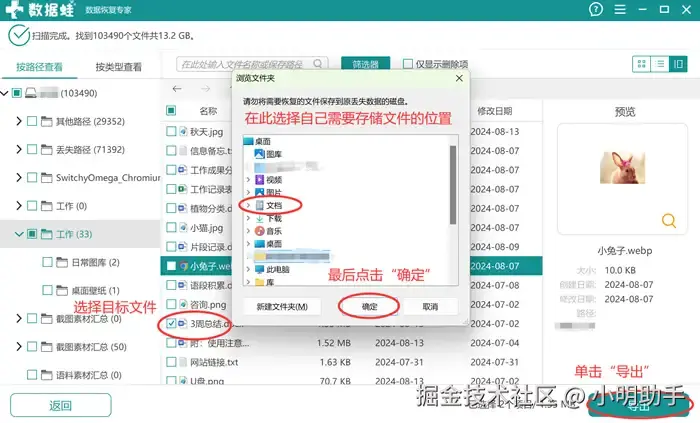Check the box for 秋天.jpg

(171, 131)
